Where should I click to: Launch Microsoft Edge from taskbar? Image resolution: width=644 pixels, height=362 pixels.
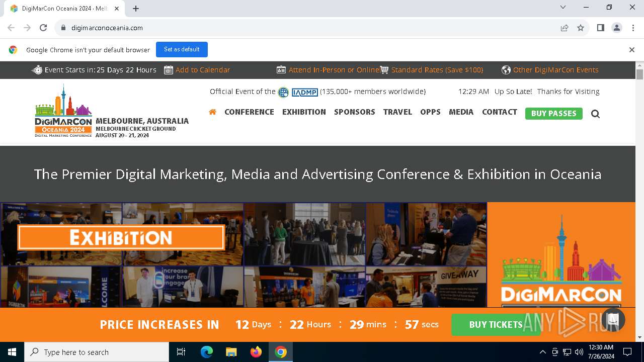pos(207,352)
